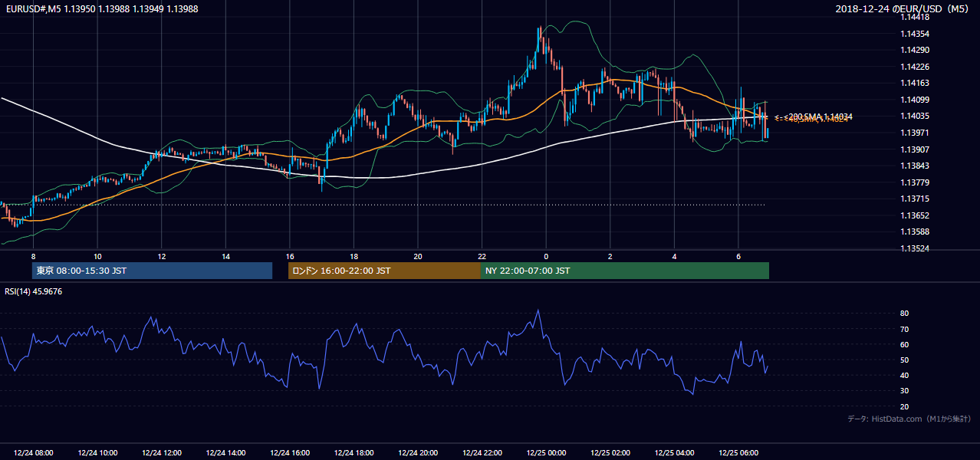Click the 12/24 22:00 date label
The image size is (980, 460).
(482, 453)
